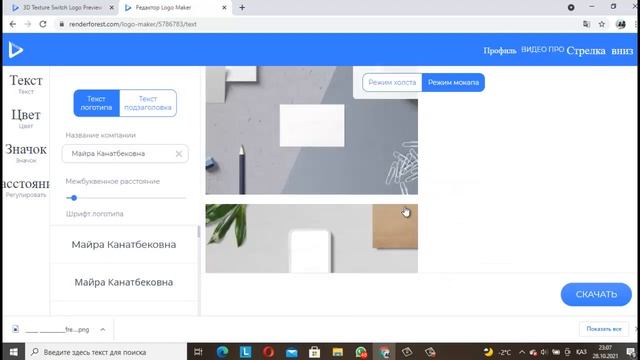Open the Значок sidebar section

tap(26, 153)
